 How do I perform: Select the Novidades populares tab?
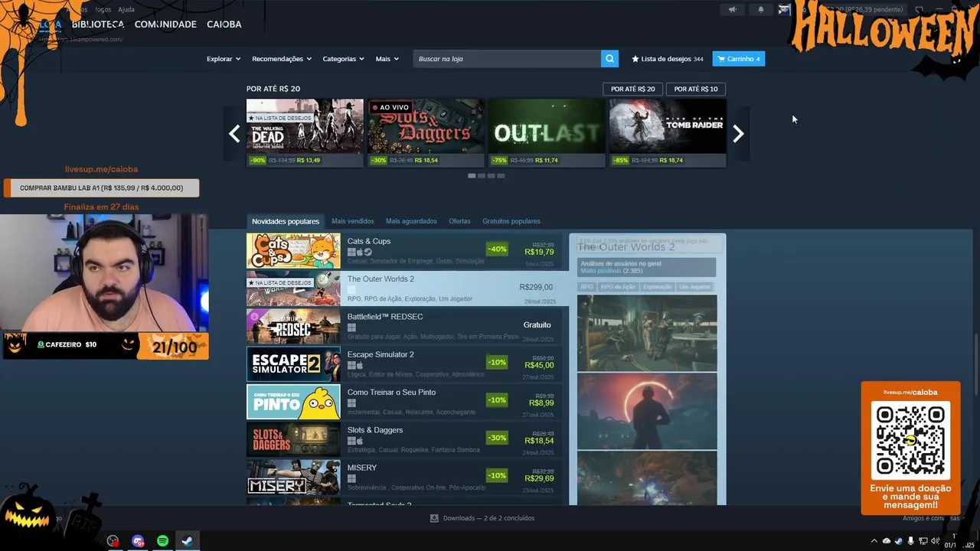click(286, 221)
